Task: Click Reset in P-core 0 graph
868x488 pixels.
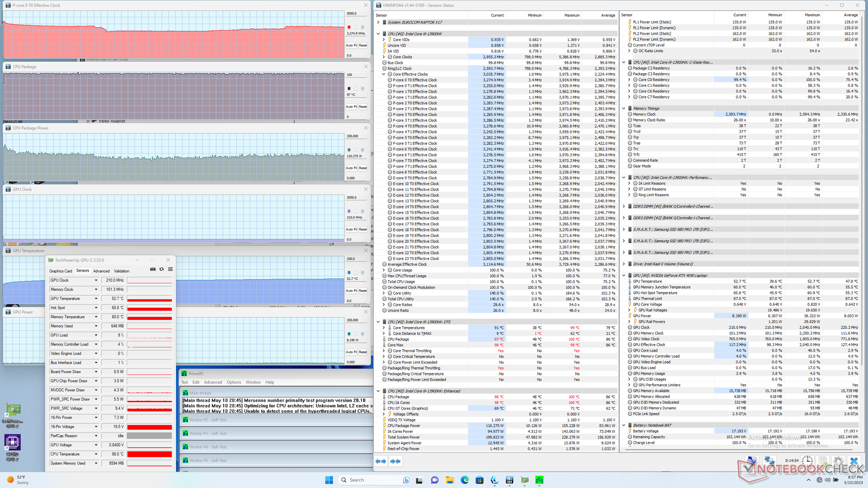Action: (363, 45)
